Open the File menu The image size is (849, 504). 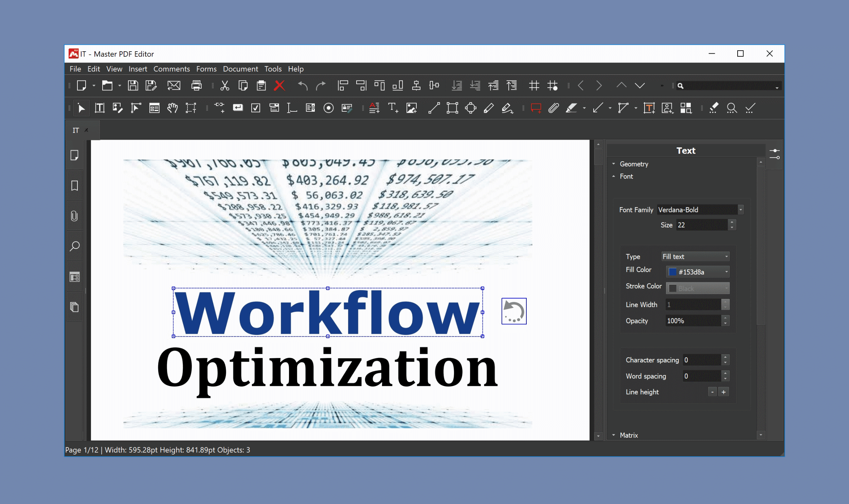coord(75,69)
